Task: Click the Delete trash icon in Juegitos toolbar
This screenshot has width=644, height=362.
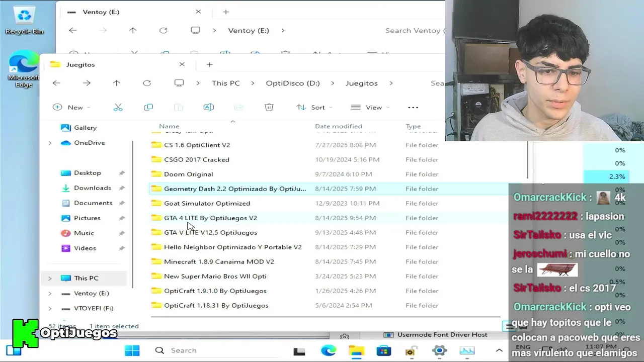Action: click(x=269, y=107)
